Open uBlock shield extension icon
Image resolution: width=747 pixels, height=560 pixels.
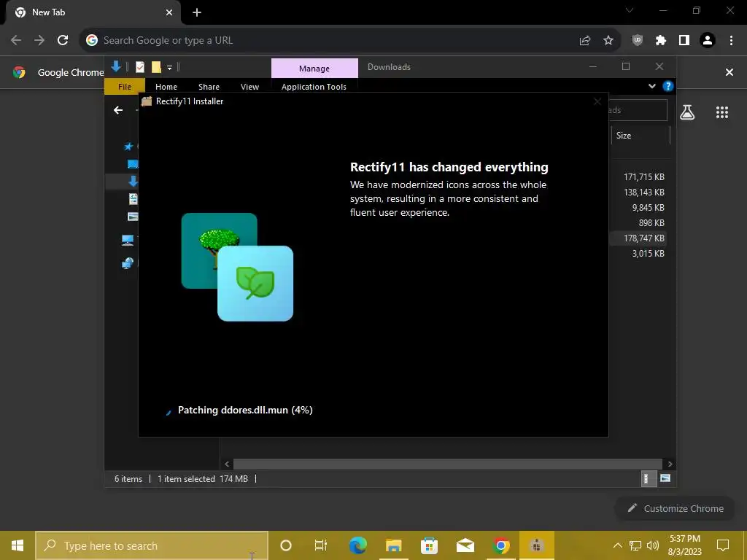click(638, 41)
